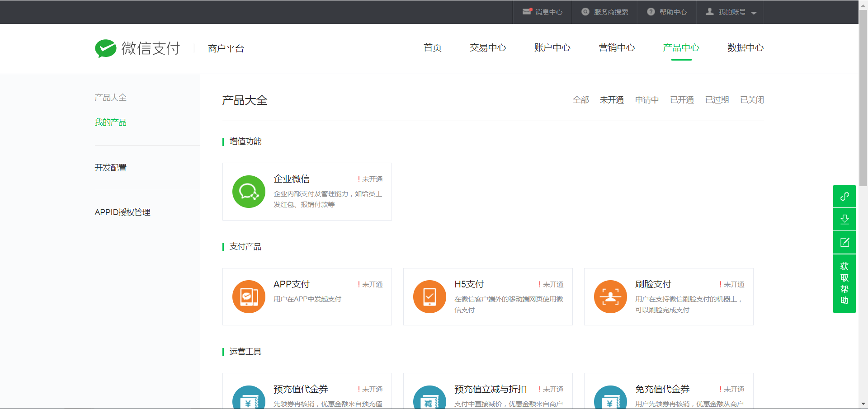868x409 pixels.
Task: Open 交易中心 navigation item
Action: [x=488, y=48]
